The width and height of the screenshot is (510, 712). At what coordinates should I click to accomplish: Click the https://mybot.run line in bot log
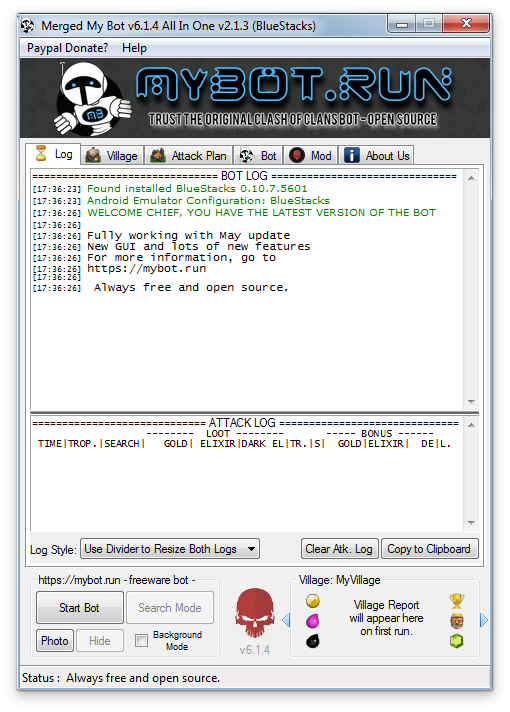147,268
